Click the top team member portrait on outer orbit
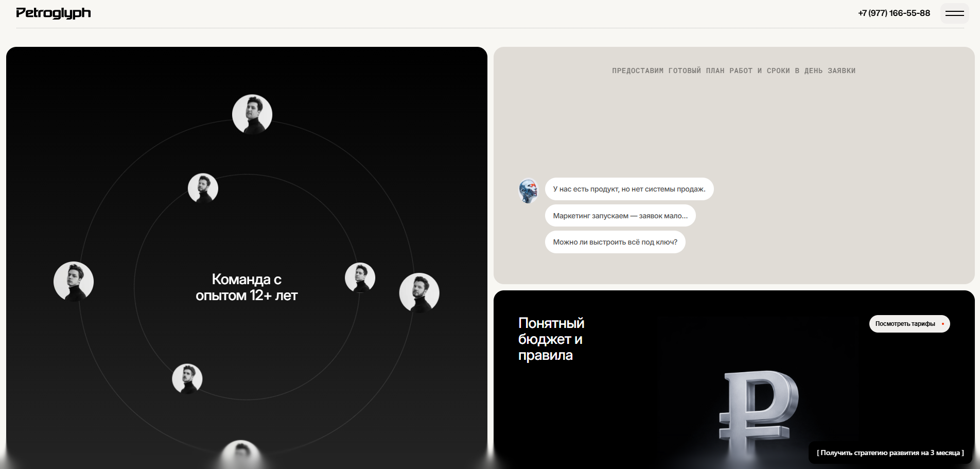The height and width of the screenshot is (469, 980). 252,114
